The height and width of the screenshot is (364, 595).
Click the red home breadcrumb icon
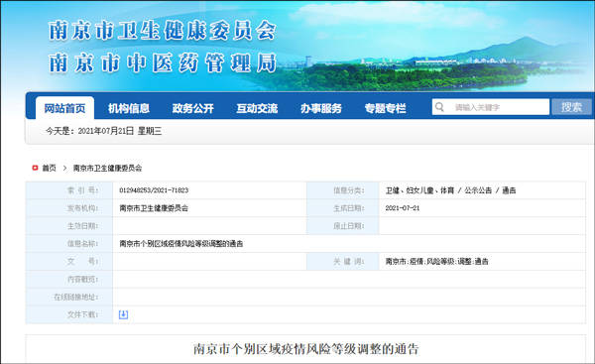pos(36,168)
